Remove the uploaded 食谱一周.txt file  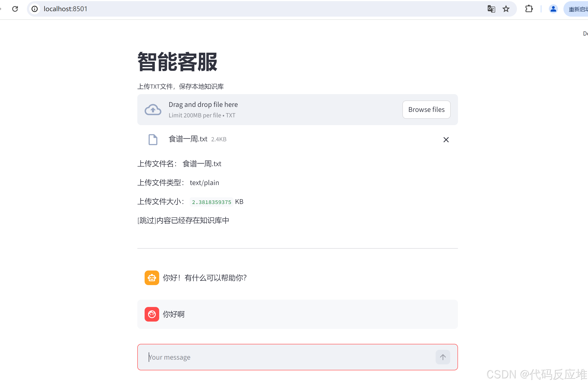(x=446, y=140)
